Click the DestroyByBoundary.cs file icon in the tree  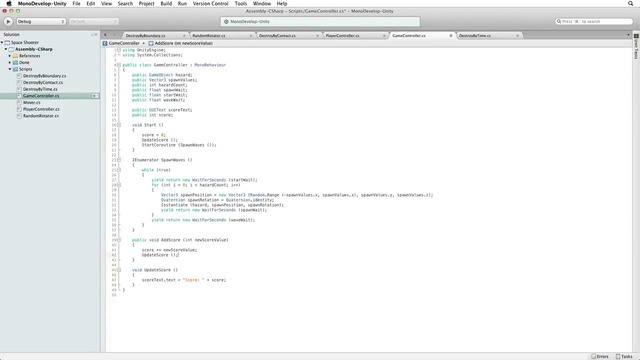point(19,76)
